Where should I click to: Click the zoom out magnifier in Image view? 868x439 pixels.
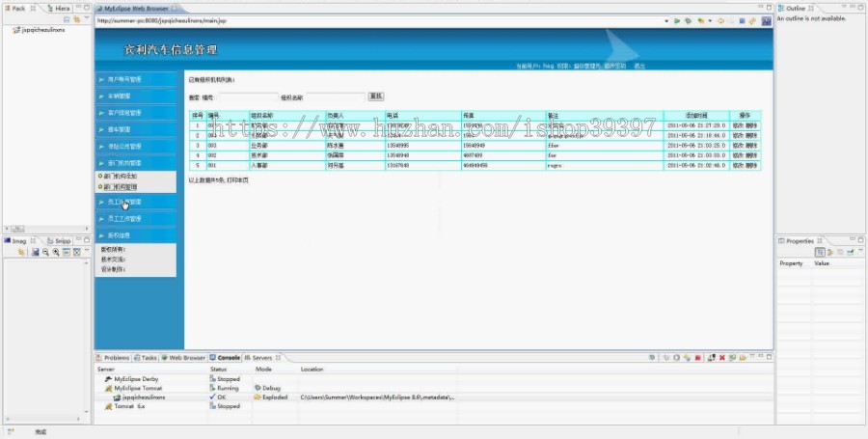pyautogui.click(x=45, y=252)
